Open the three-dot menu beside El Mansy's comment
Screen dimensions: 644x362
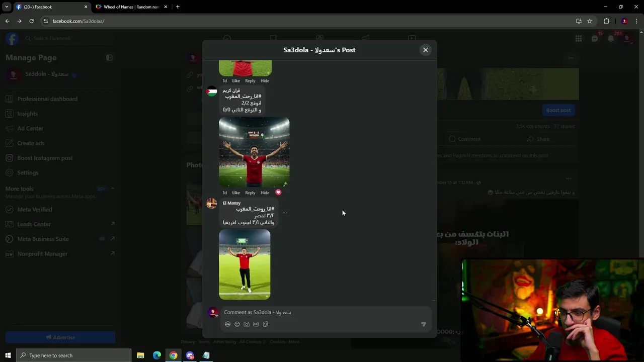[285, 213]
